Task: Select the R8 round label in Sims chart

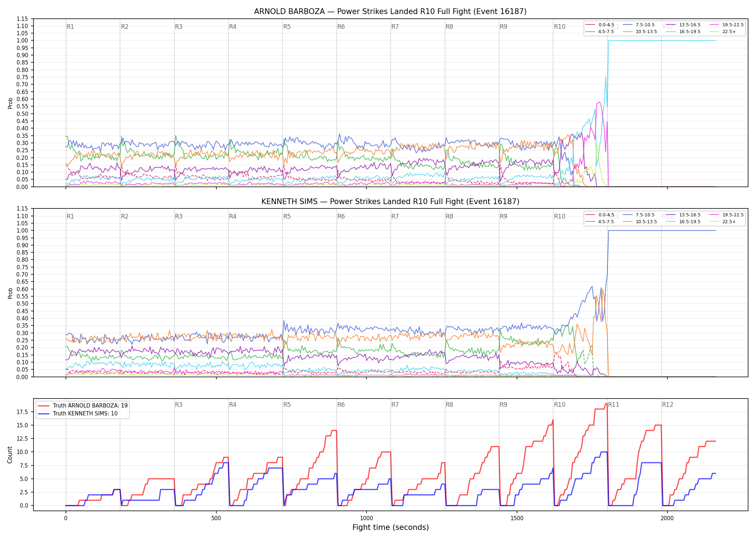Action: (449, 216)
